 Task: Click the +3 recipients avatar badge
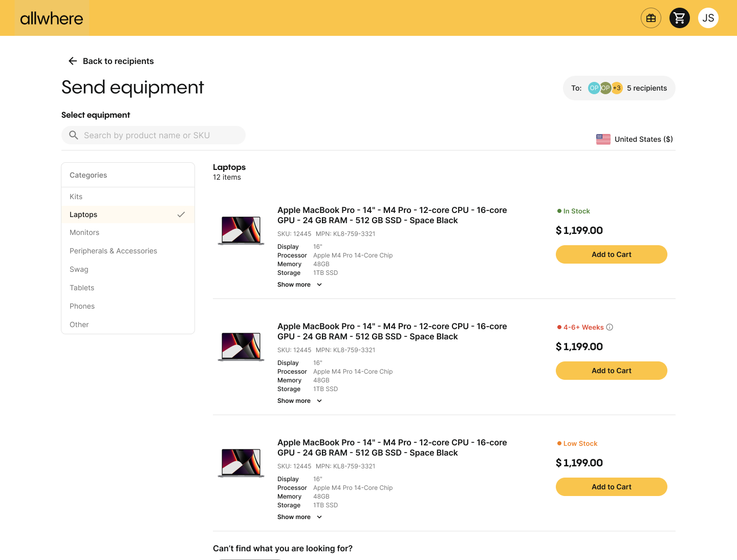tap(617, 88)
